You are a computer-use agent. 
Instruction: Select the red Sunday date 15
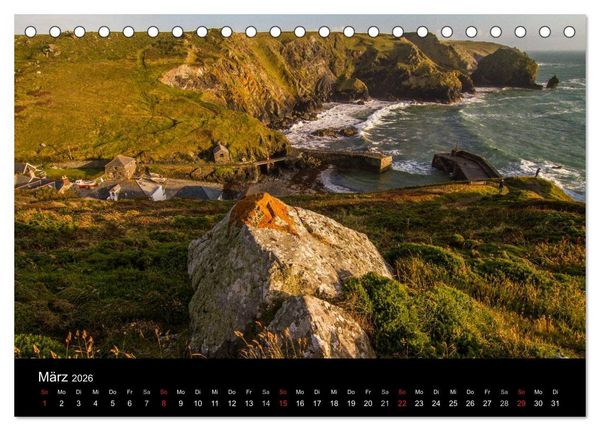point(283,403)
